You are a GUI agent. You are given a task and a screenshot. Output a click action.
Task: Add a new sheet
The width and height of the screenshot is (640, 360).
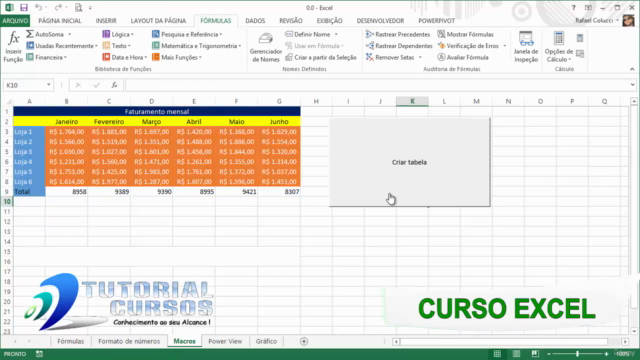pyautogui.click(x=304, y=341)
